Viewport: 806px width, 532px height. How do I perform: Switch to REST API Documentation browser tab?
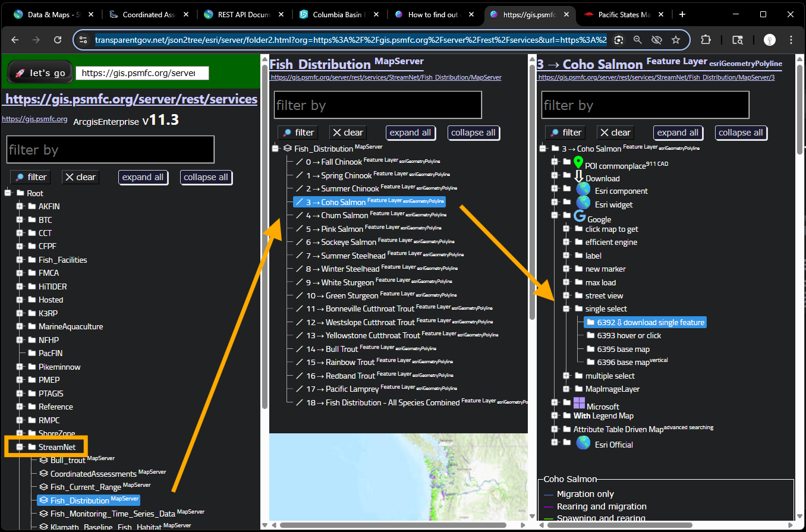(x=243, y=14)
